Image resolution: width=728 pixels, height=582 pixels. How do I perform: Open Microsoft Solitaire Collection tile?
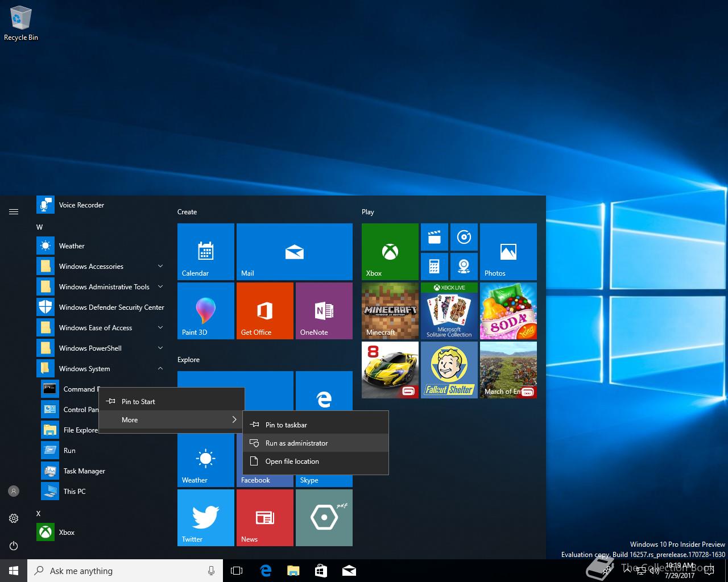pyautogui.click(x=449, y=311)
